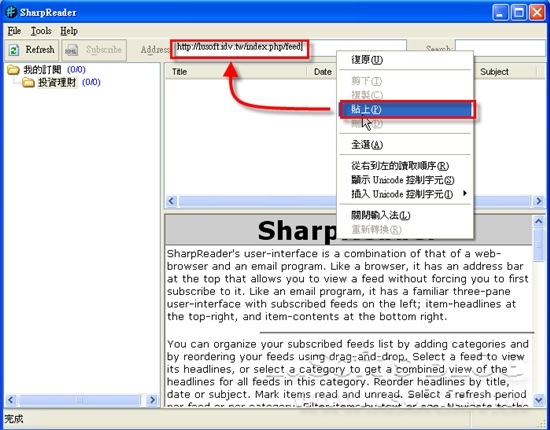Open the Tools menu
The image size is (550, 430).
tap(41, 31)
